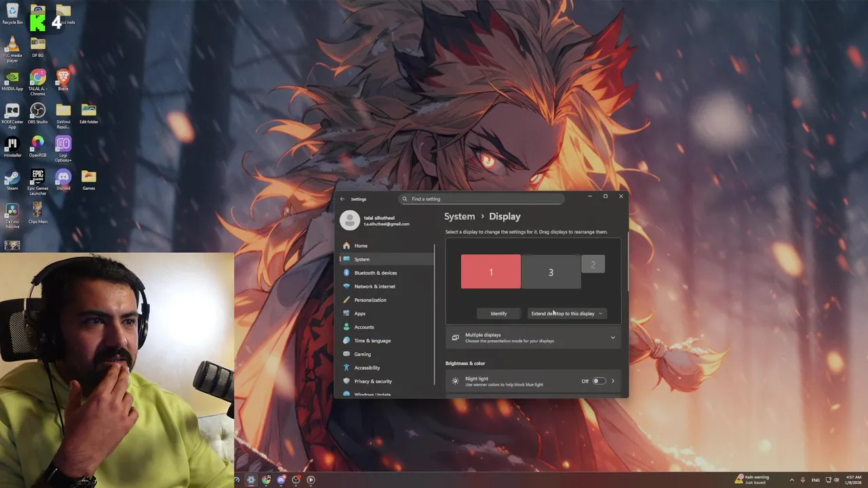Open Bluetooth & devices settings
The image size is (868, 488).
click(387, 272)
